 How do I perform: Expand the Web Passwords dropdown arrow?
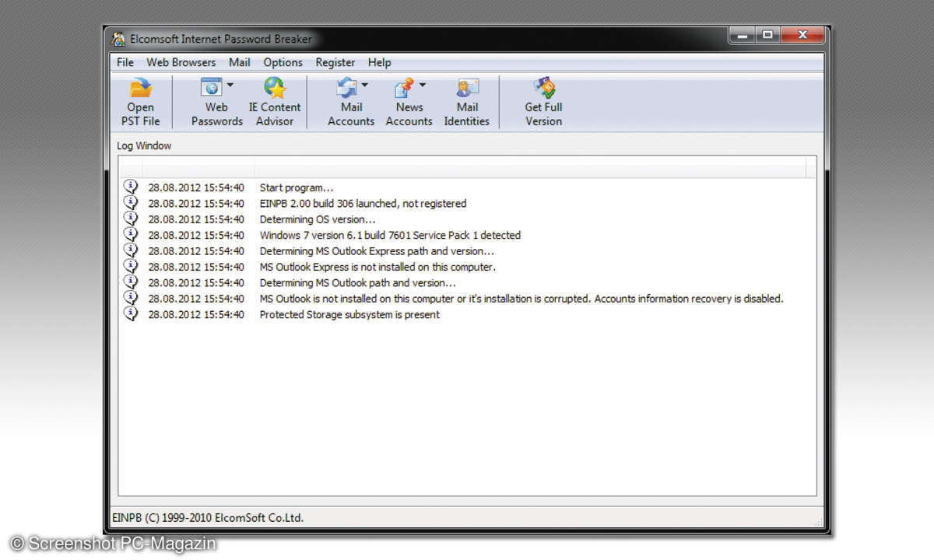230,85
